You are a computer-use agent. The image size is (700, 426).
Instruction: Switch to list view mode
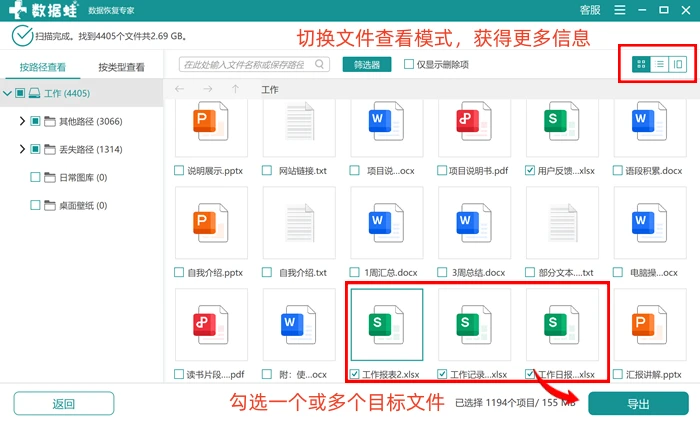tap(659, 64)
